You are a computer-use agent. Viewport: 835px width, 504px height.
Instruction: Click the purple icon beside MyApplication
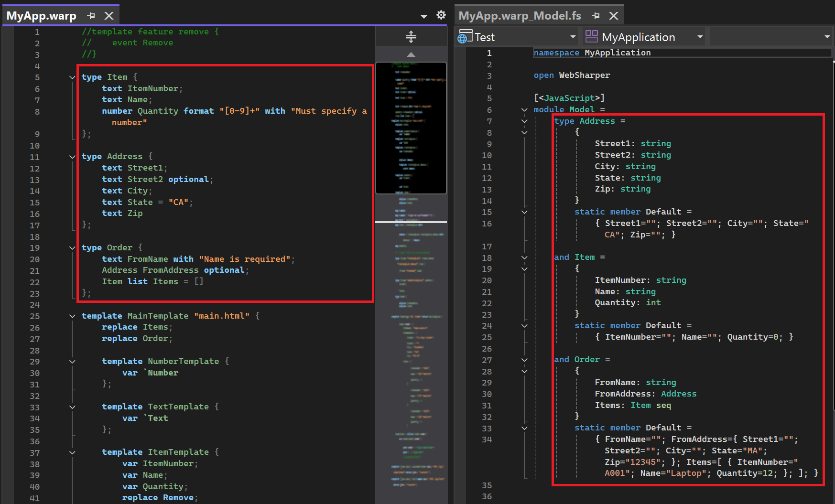(592, 36)
